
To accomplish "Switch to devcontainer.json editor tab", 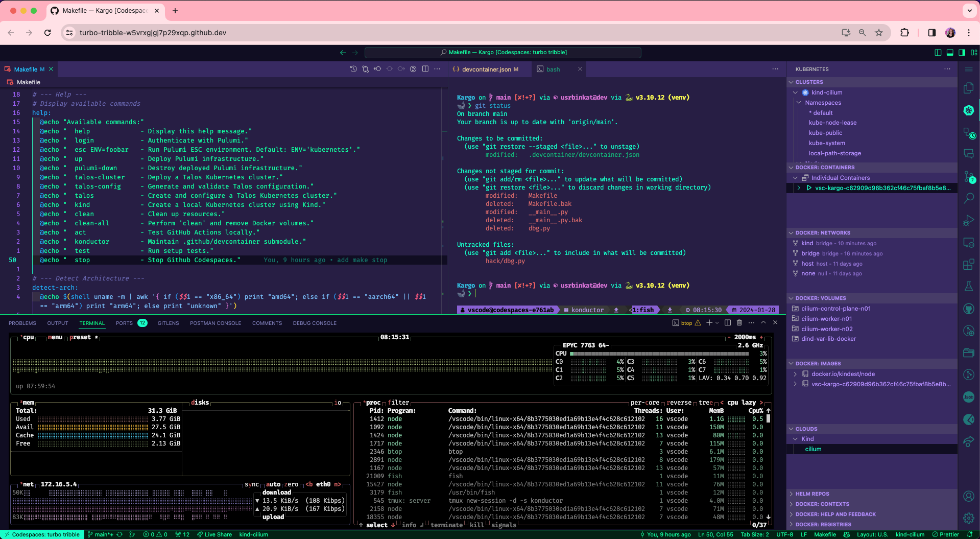I will (490, 69).
